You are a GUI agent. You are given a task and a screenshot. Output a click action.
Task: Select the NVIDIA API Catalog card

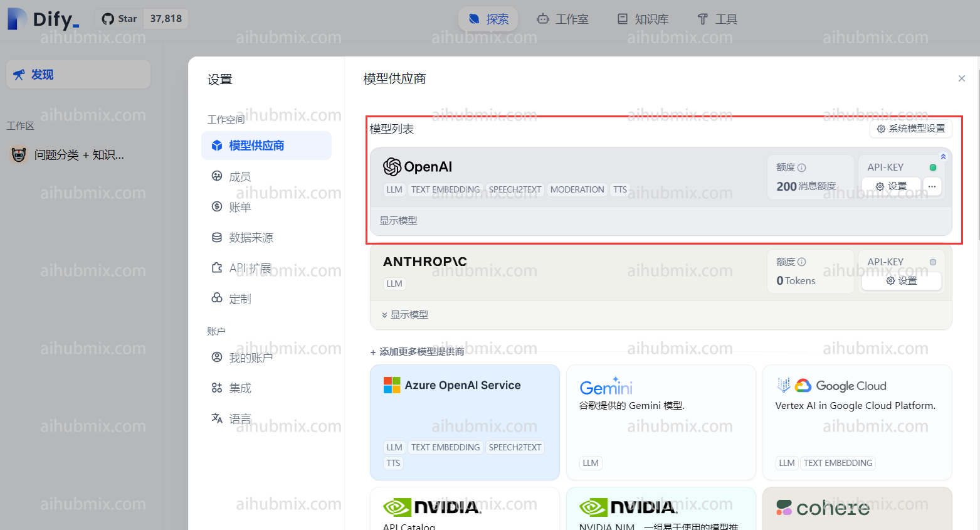465,509
